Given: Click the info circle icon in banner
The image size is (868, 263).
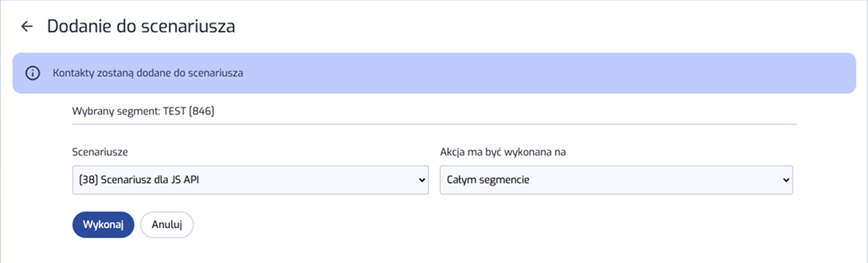Looking at the screenshot, I should pos(32,73).
